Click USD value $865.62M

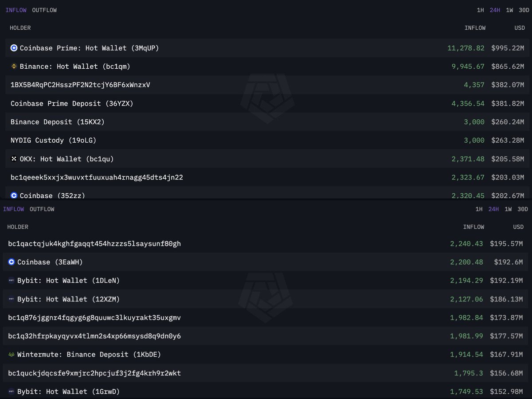tap(508, 66)
